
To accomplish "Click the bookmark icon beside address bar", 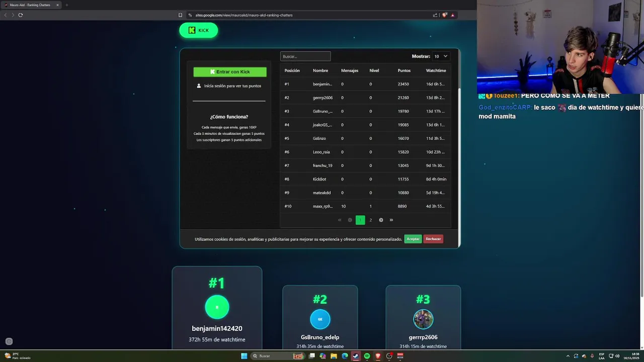I will [x=180, y=15].
